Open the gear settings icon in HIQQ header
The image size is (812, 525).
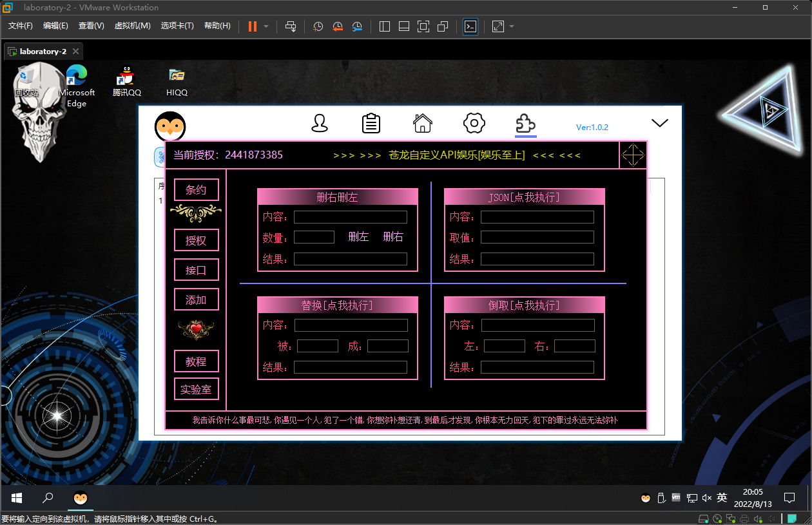coord(474,123)
